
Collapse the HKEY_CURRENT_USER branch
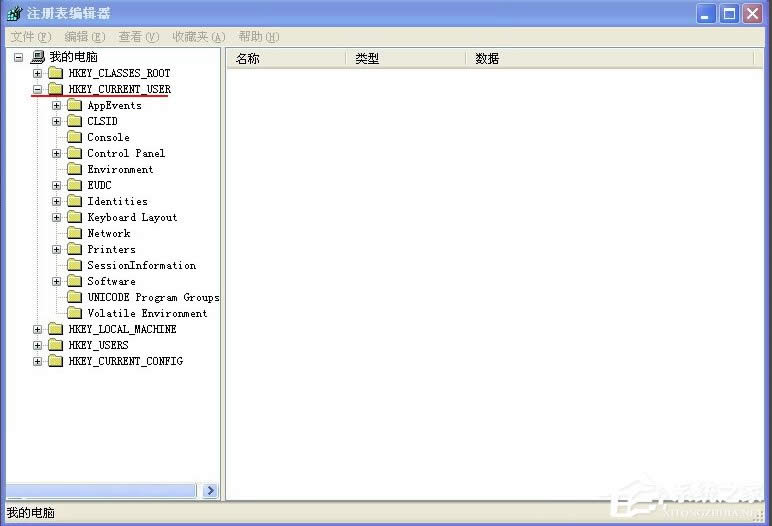pyautogui.click(x=38, y=89)
